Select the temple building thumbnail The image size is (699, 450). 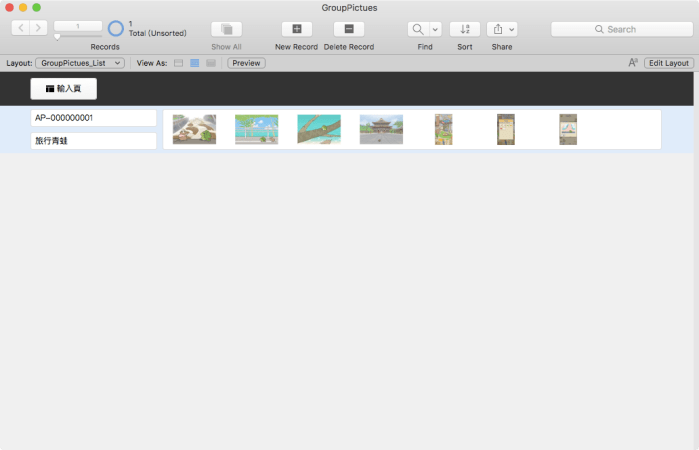(x=381, y=129)
